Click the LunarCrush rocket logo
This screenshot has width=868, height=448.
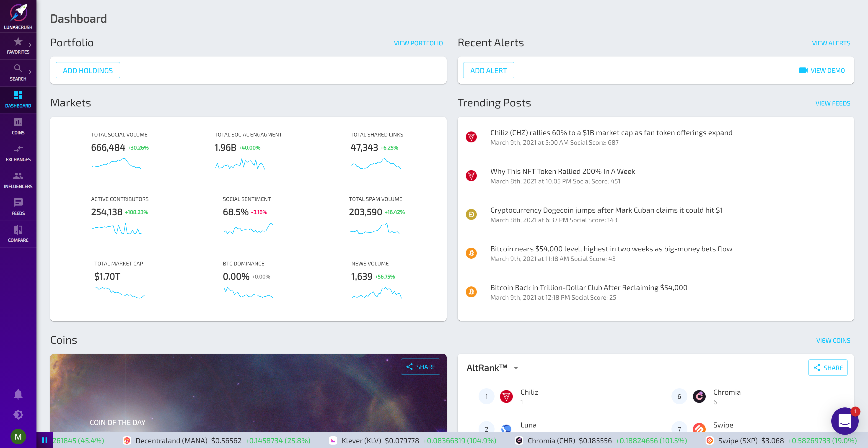(x=18, y=13)
